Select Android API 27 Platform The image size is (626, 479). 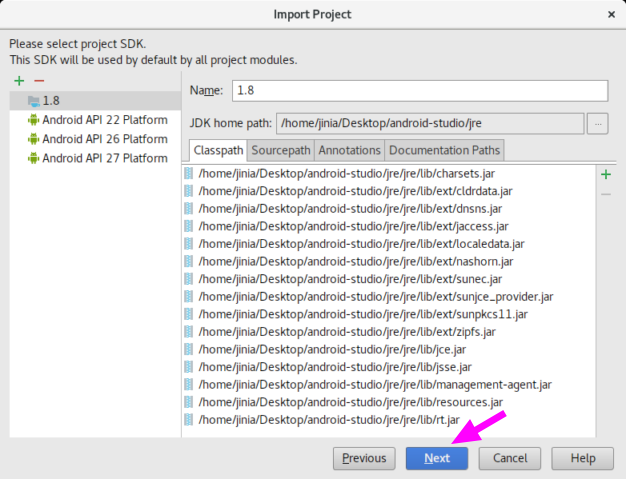click(x=95, y=158)
